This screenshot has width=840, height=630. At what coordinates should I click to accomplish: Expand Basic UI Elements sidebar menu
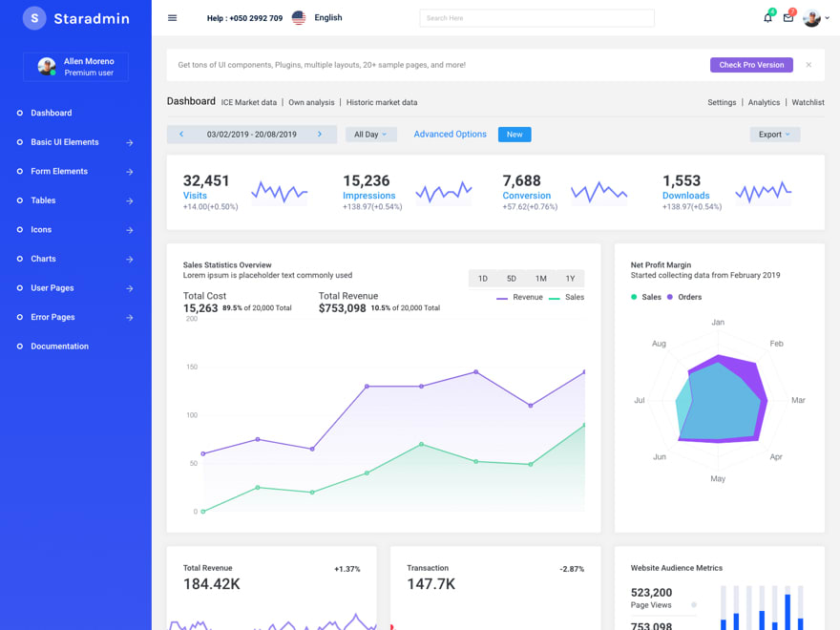coord(75,142)
